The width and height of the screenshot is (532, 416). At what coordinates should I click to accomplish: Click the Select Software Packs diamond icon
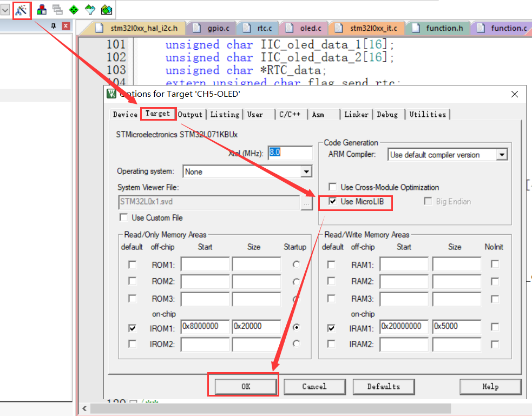click(x=90, y=10)
